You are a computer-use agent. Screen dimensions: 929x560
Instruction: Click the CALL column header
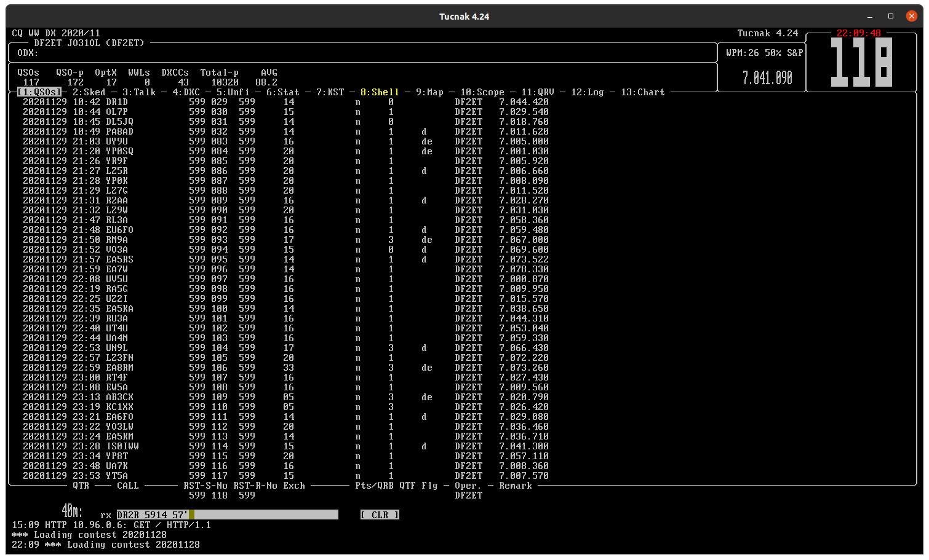click(128, 486)
